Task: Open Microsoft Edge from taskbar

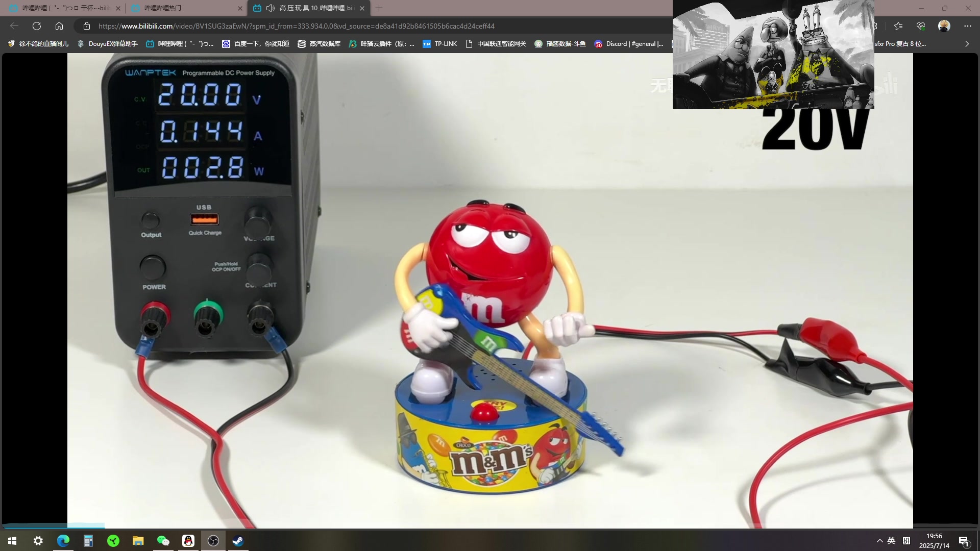Action: click(63, 541)
